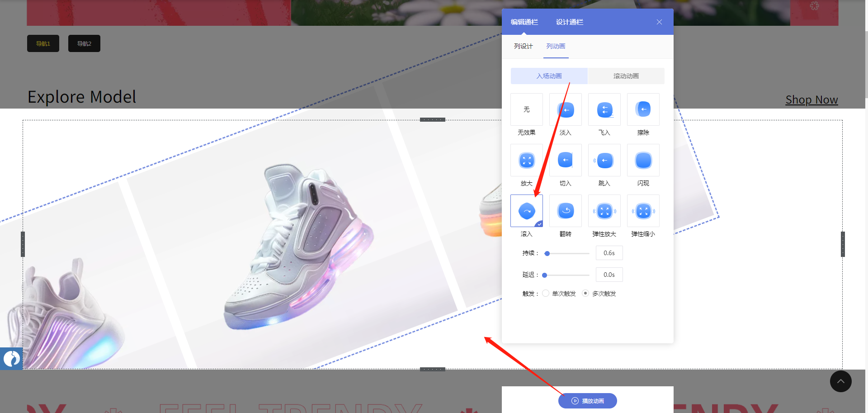868x413 pixels.
Task: Select the 无效果 (no effect) animation option
Action: coord(527,109)
